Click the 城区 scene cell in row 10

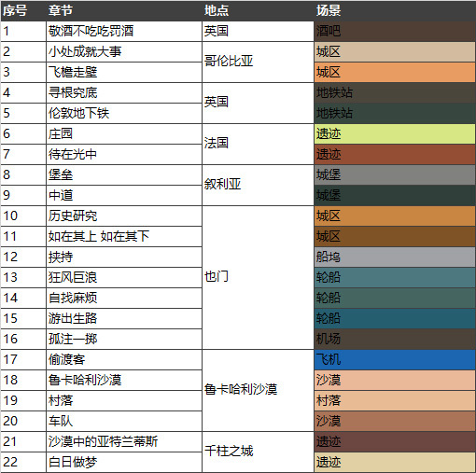click(395, 216)
